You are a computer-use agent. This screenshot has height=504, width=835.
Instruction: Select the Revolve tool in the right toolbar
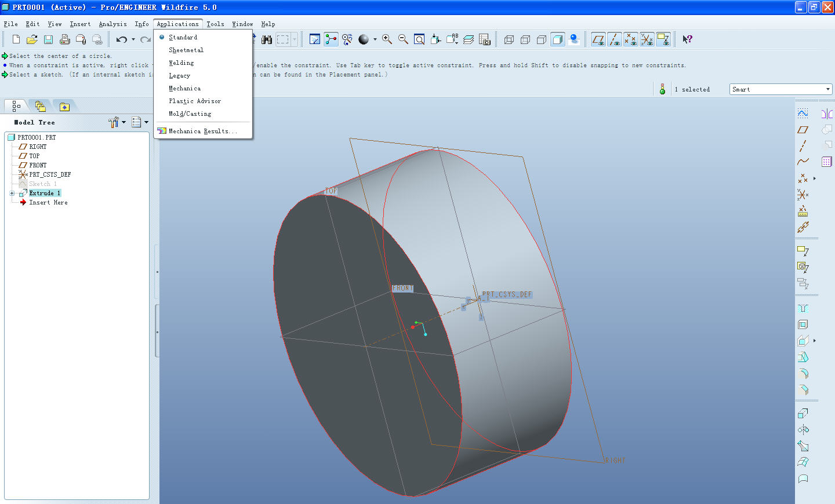pyautogui.click(x=803, y=430)
